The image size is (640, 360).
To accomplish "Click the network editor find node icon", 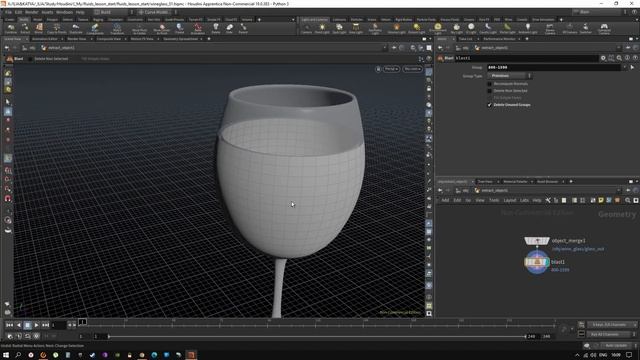I will point(628,200).
